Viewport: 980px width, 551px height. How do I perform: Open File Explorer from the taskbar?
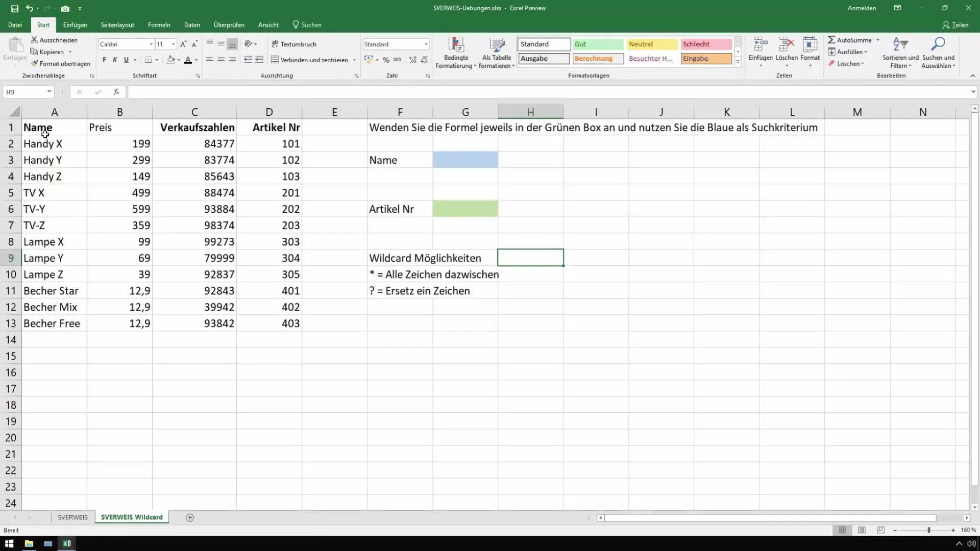click(29, 543)
